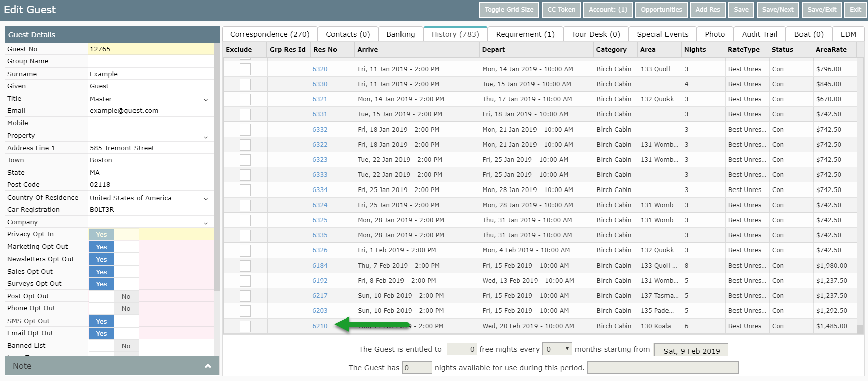Toggle Banned List switch
Image resolution: width=868 pixels, height=381 pixels.
tap(114, 346)
